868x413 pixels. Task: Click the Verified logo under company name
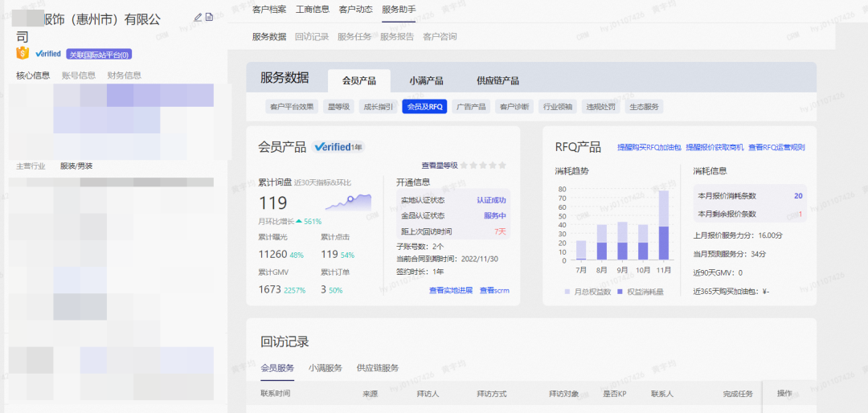pos(47,54)
